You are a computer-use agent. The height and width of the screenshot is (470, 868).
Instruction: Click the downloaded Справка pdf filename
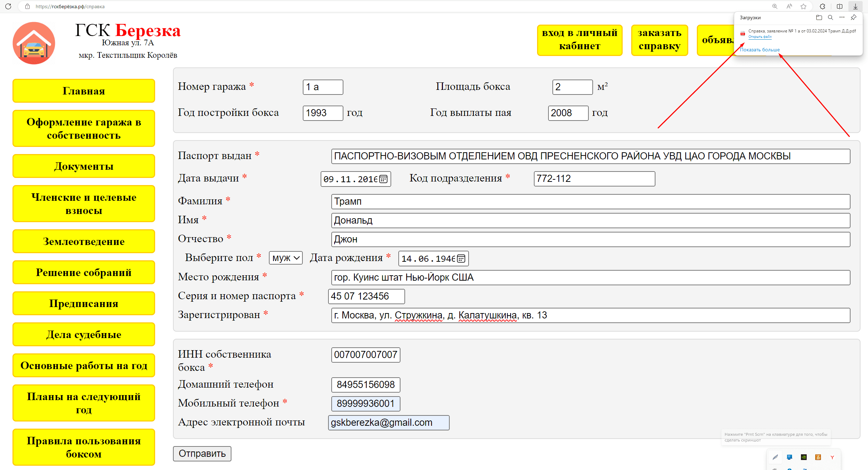[x=802, y=31]
